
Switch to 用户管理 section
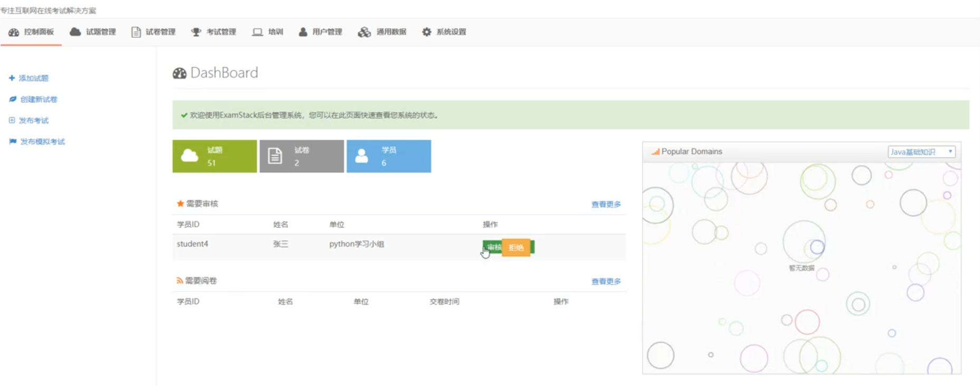320,32
